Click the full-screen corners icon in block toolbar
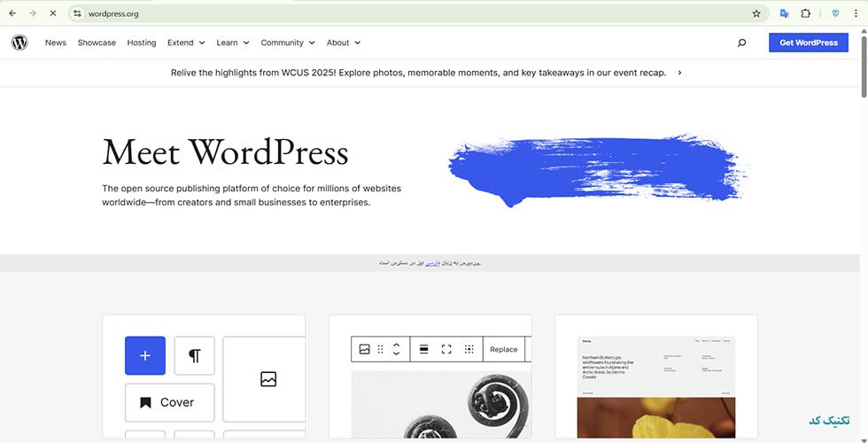The height and width of the screenshot is (443, 868). [x=446, y=349]
